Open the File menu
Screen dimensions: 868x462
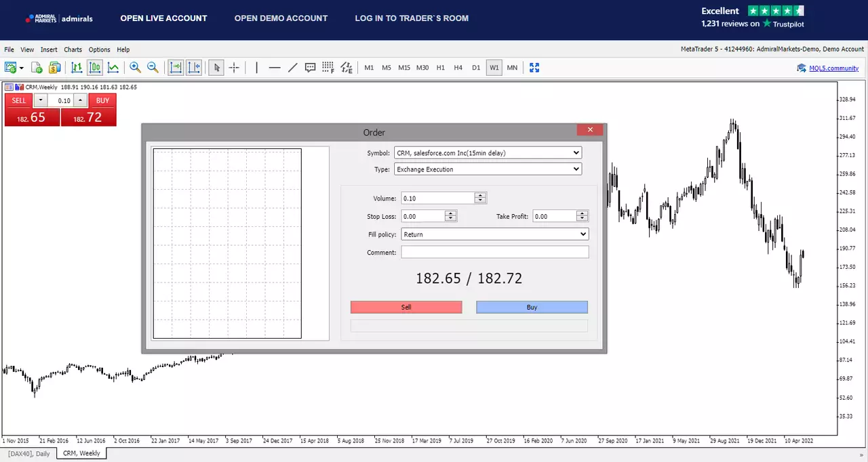(9, 49)
